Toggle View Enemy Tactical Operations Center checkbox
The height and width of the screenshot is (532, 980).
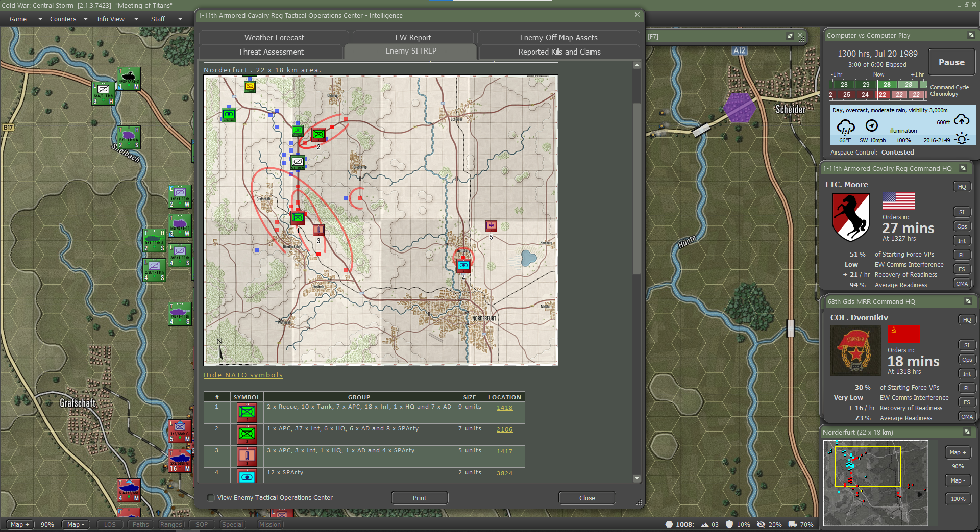211,498
